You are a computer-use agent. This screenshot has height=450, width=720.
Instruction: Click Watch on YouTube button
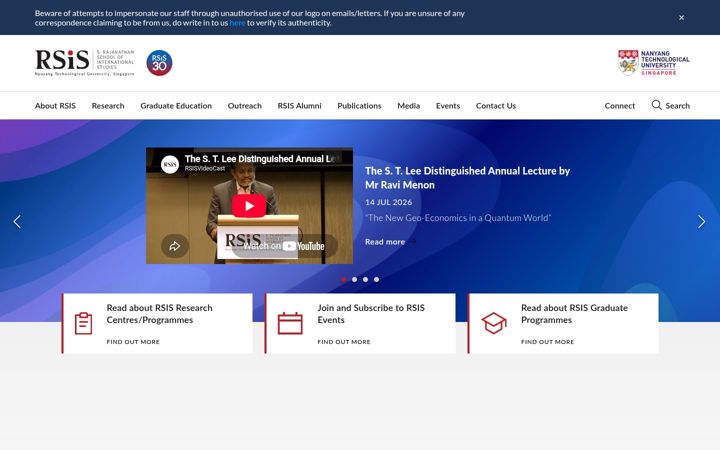click(x=284, y=246)
